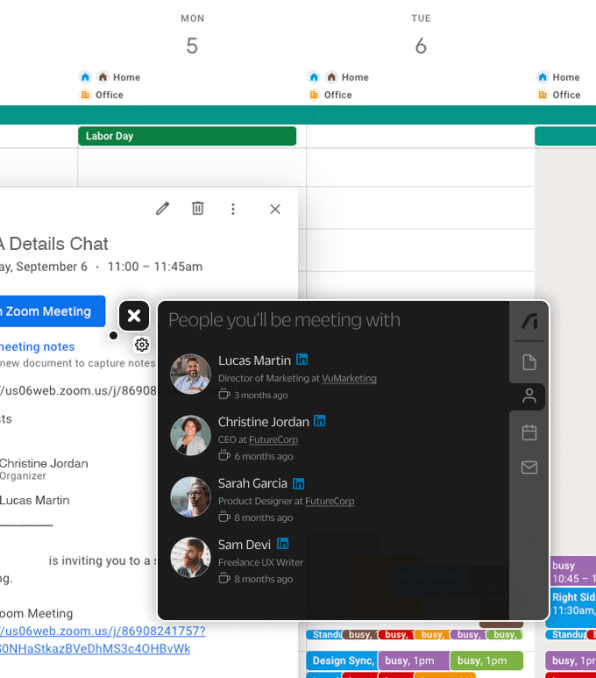Join the Zoom Meeting button
The width and height of the screenshot is (596, 678).
(52, 311)
